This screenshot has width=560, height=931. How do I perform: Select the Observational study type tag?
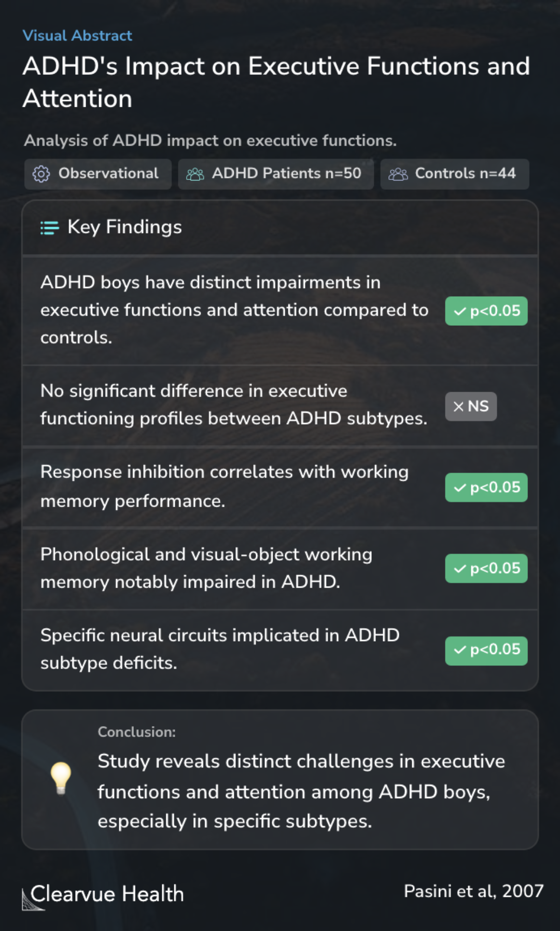coord(98,174)
